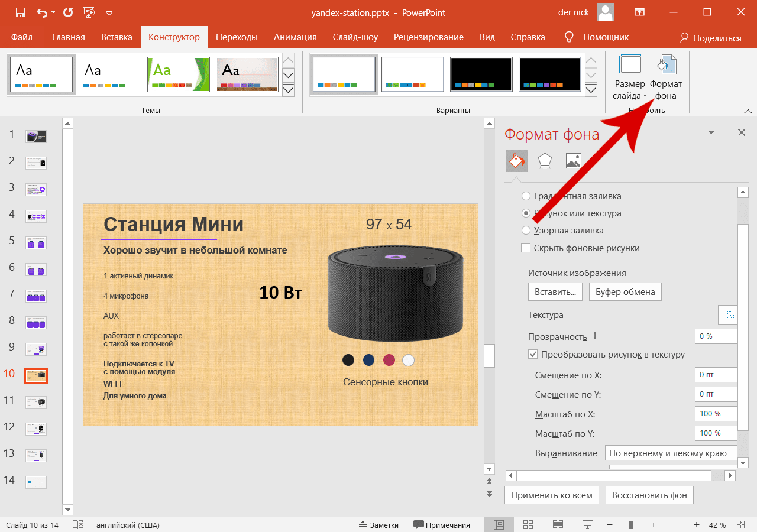Click the zoom in plus icon
Image resolution: width=757 pixels, height=532 pixels.
click(696, 525)
